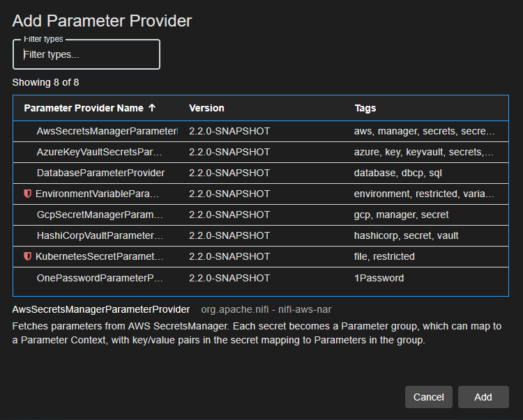Click tags 'gcp, manager, secret'
The height and width of the screenshot is (420, 523).
tap(401, 215)
